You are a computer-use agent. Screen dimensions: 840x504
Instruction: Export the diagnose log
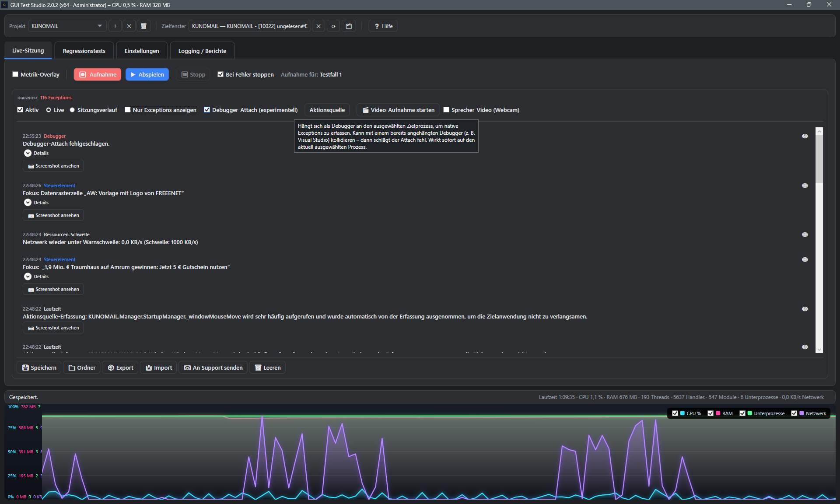120,367
